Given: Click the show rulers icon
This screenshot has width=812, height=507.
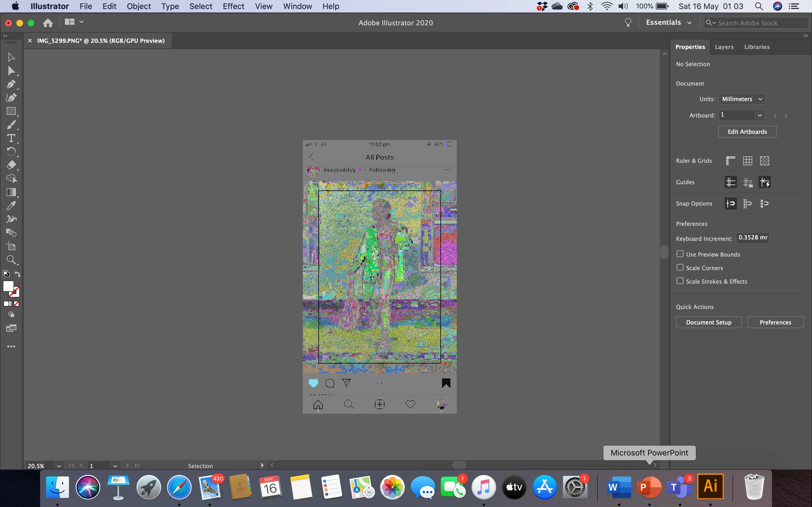Looking at the screenshot, I should (x=731, y=161).
